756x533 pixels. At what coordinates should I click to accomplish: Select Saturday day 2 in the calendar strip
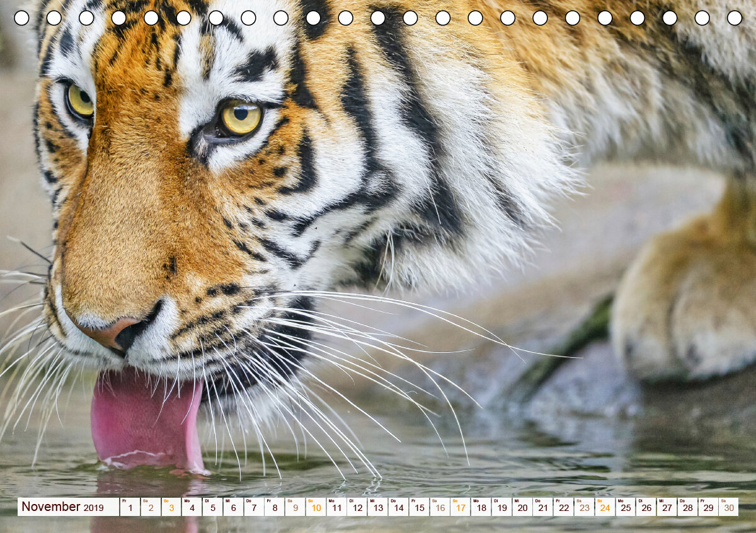click(151, 507)
